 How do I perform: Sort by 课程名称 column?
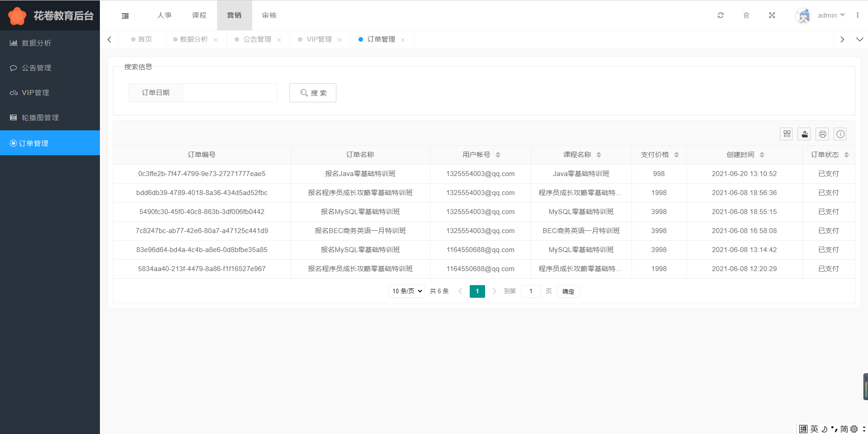599,155
